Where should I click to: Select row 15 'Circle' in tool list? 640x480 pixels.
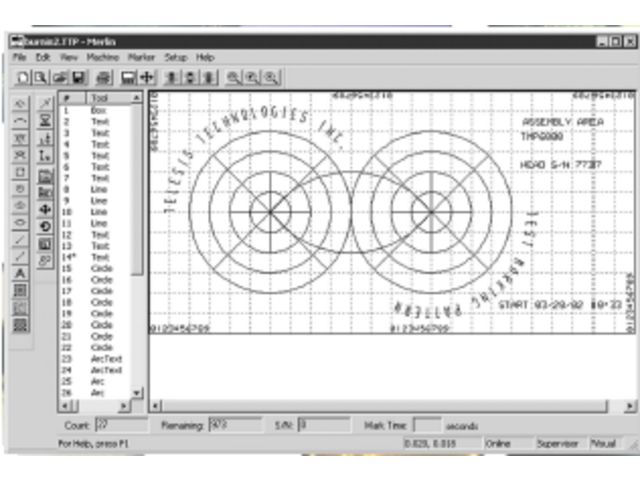pos(96,269)
